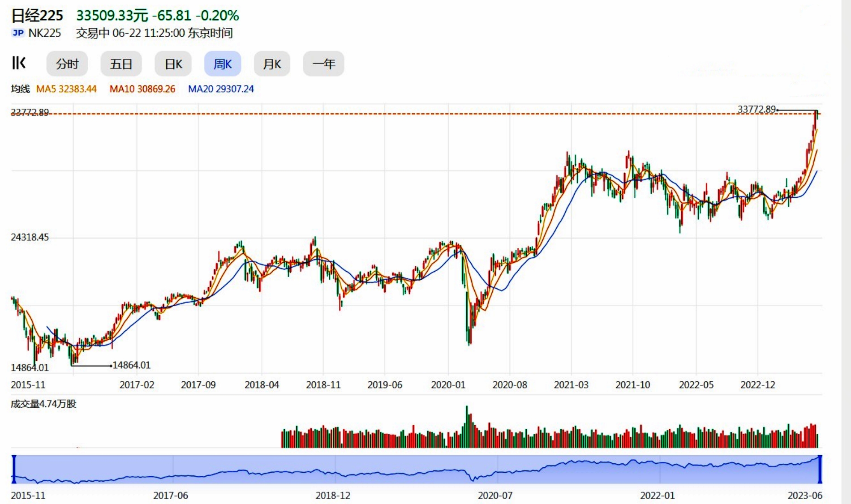Click the MA5 32383.44 legend label
The height and width of the screenshot is (504, 851).
coord(66,89)
